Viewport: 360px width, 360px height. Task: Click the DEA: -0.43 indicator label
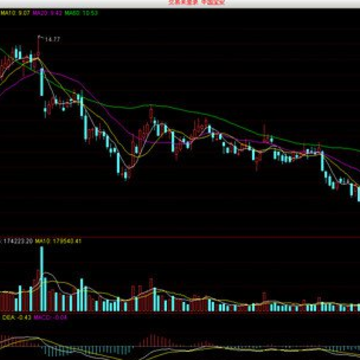[x=16, y=317]
